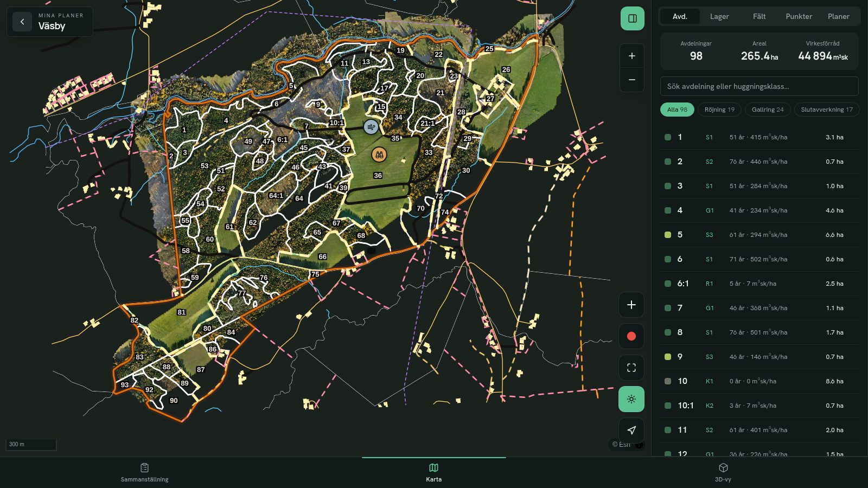868x488 pixels.
Task: Focus the Sök avdelning search field
Action: coord(759,86)
